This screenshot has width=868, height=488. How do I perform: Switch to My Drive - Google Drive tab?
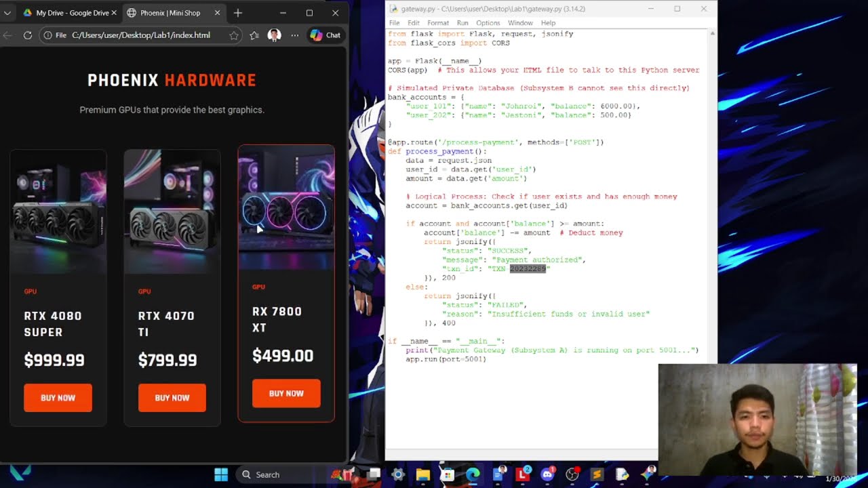click(68, 13)
